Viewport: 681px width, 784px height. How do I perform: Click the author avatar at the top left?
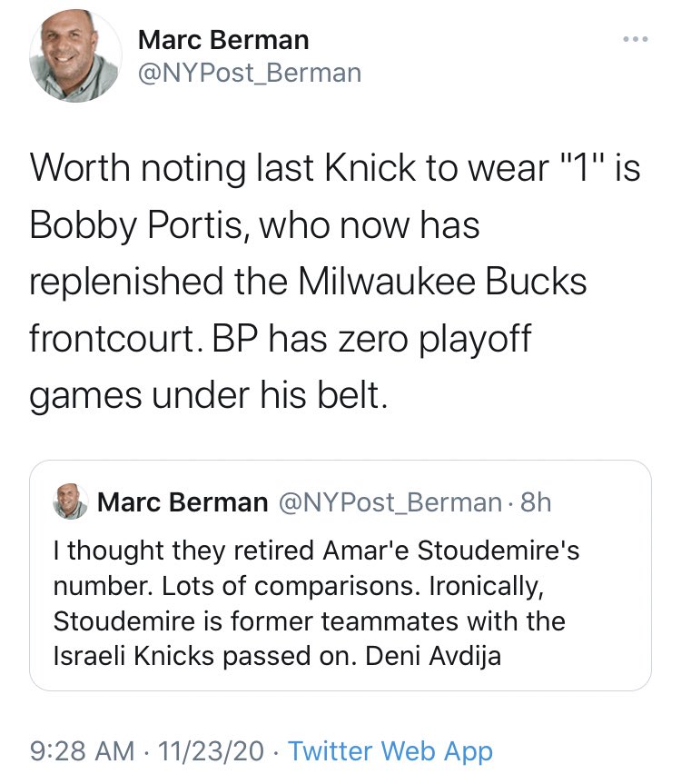coord(74,56)
